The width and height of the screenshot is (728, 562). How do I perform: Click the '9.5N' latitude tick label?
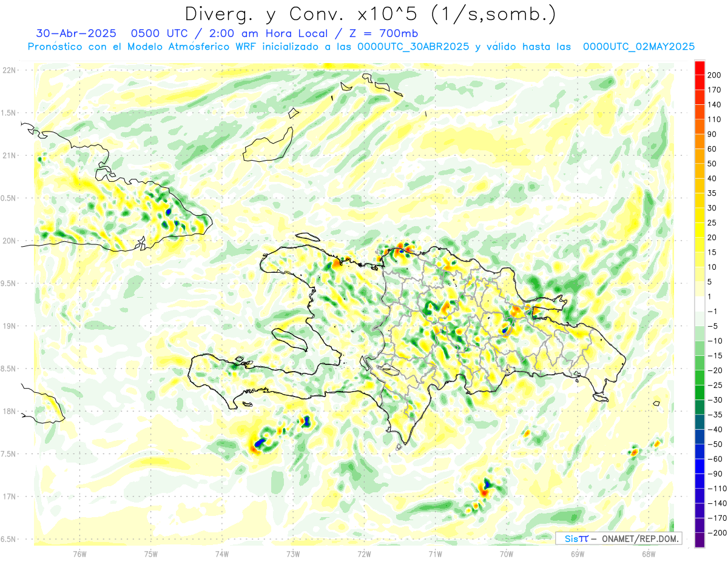[x=8, y=283]
